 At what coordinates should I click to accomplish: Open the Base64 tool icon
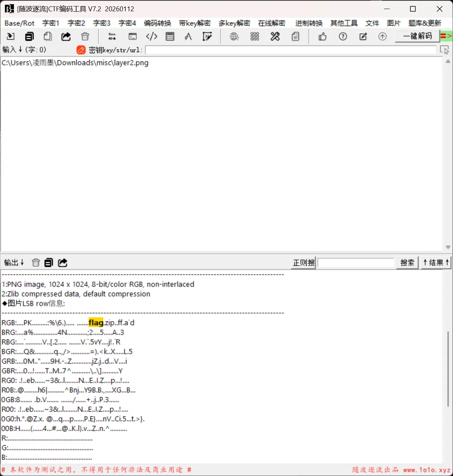(x=112, y=36)
